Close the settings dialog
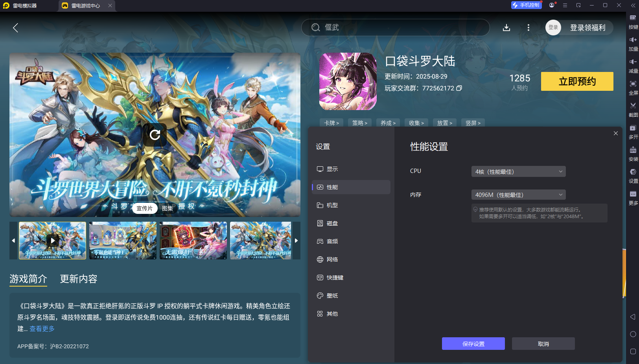Image resolution: width=639 pixels, height=364 pixels. click(x=616, y=133)
